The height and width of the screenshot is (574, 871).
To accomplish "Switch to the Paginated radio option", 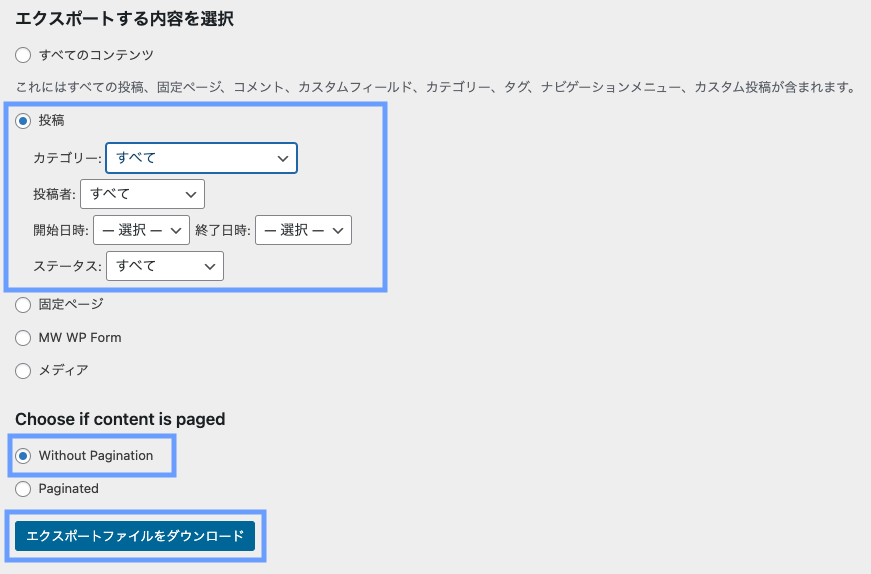I will coord(24,489).
